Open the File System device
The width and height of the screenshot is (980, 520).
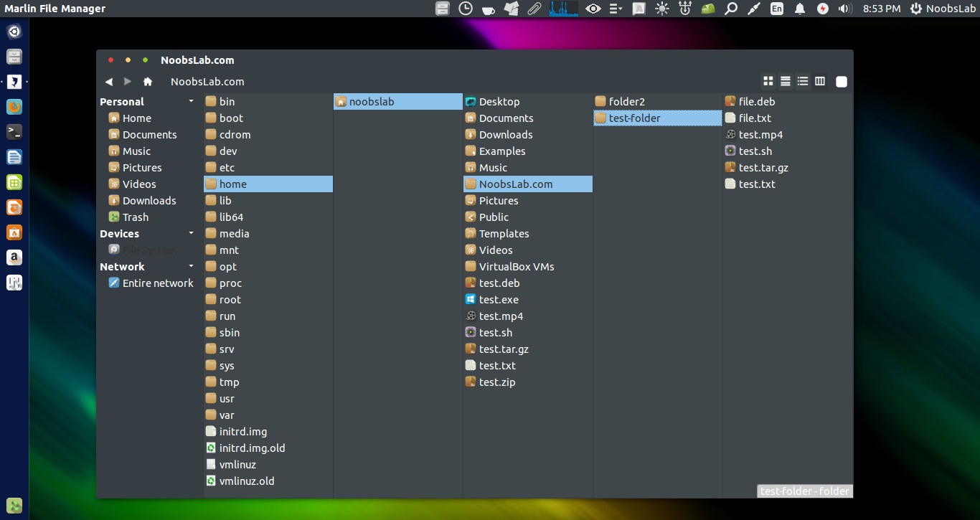142,250
